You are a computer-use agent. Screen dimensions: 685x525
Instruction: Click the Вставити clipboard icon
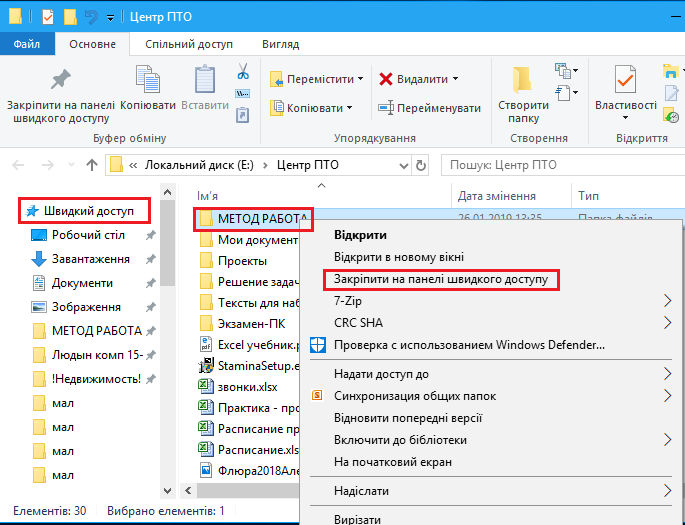(x=205, y=79)
